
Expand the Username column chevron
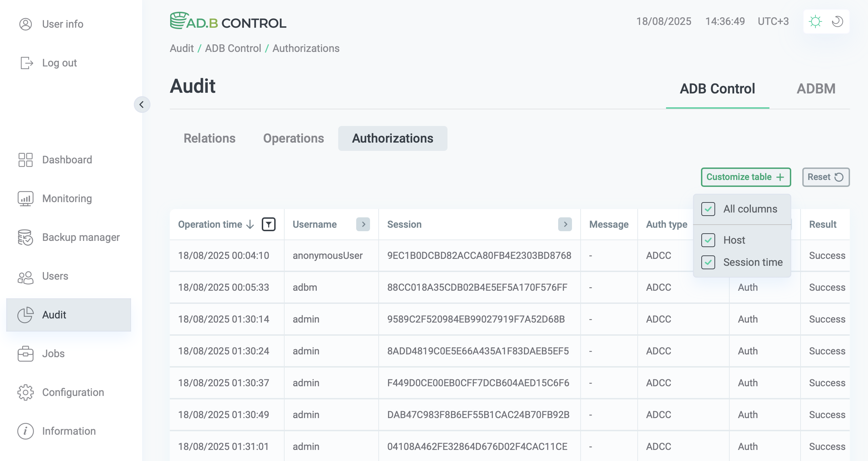click(x=363, y=224)
